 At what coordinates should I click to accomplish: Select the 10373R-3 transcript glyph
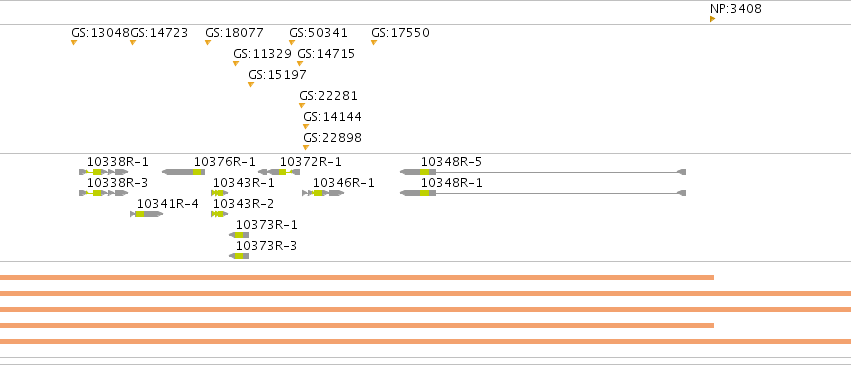[239, 256]
